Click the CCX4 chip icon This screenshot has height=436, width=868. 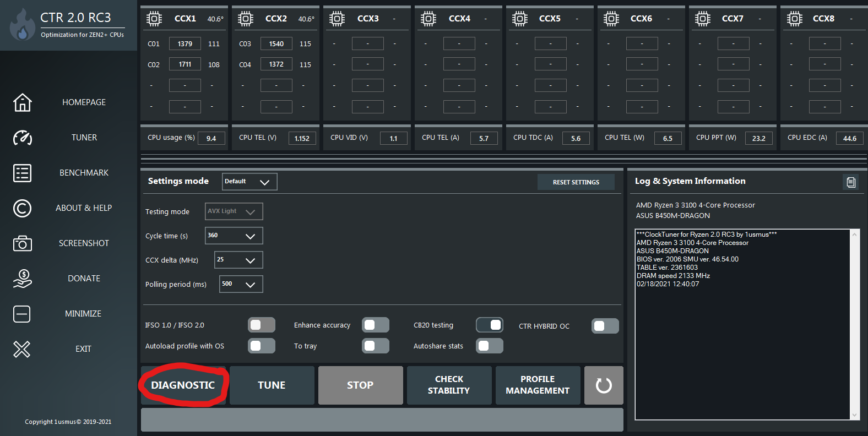click(428, 19)
